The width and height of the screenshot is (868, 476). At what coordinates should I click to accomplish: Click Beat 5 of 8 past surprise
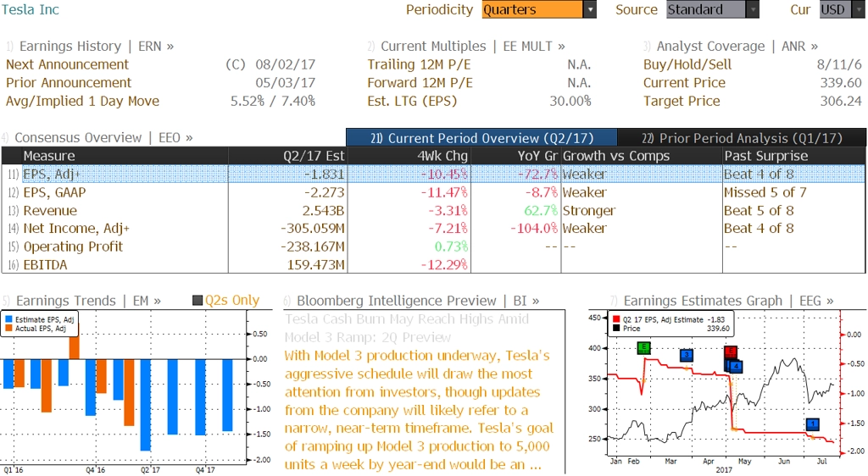pos(759,211)
